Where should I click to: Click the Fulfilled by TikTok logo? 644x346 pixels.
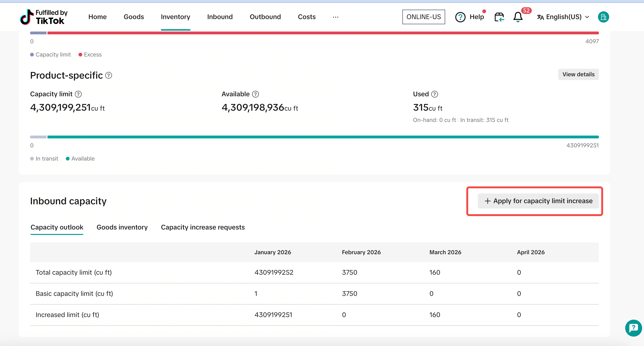click(44, 17)
